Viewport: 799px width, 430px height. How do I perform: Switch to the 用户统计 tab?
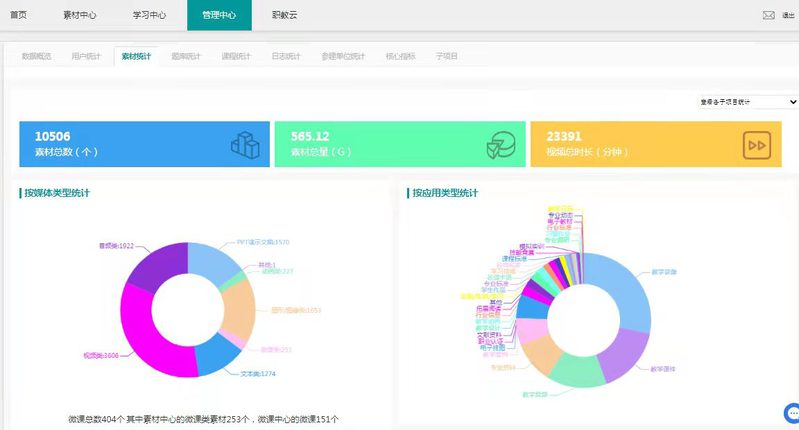tap(86, 57)
